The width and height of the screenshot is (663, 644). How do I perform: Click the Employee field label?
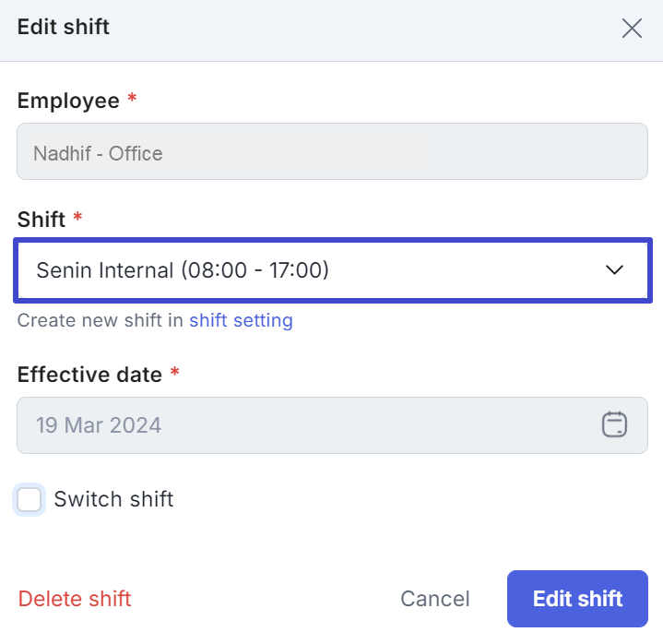(68, 101)
